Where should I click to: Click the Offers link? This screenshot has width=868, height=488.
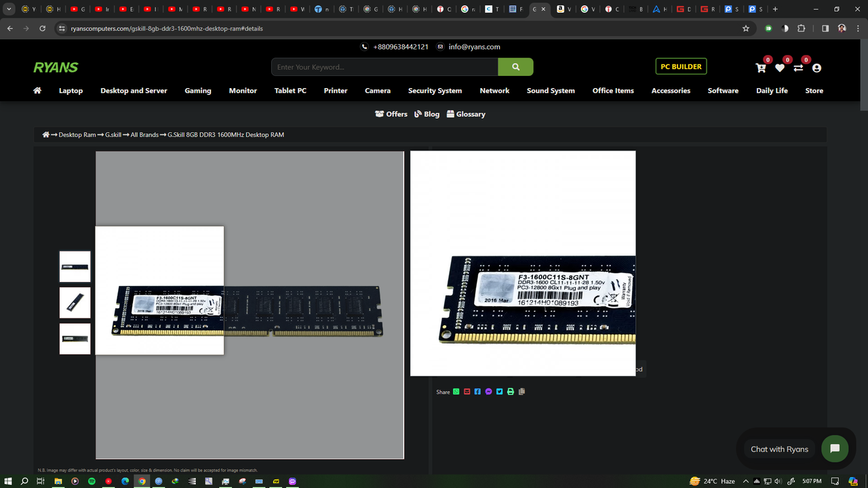coord(391,114)
